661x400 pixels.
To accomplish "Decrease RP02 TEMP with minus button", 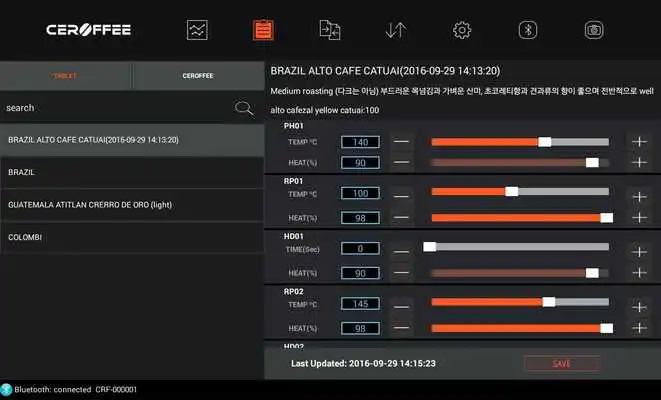I will coord(401,307).
